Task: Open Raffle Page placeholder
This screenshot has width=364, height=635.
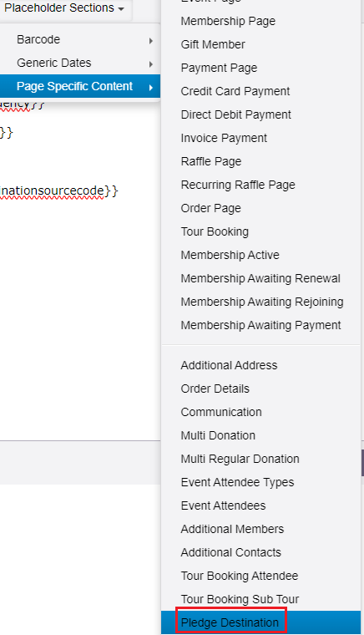Action: [x=260, y=161]
